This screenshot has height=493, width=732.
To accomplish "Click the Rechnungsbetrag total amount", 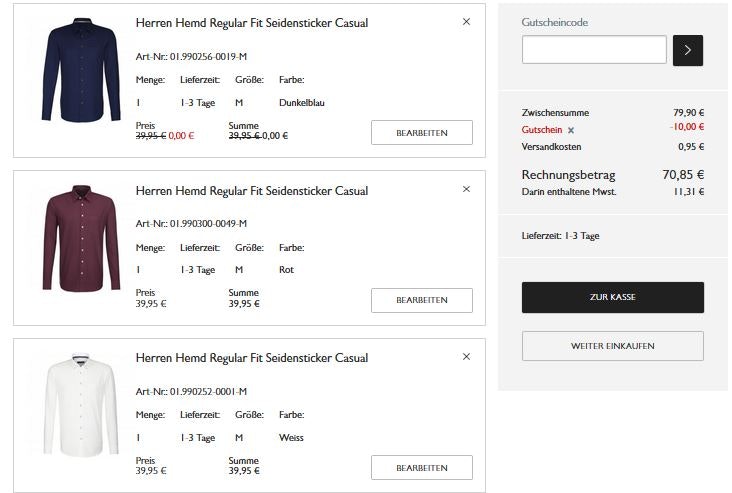I will (x=683, y=174).
